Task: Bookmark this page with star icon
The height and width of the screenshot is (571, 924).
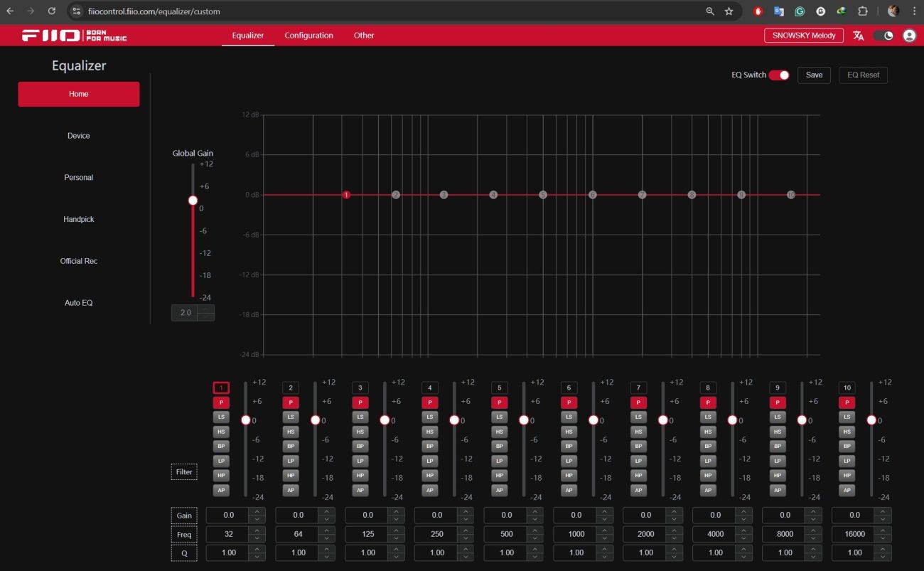Action: (729, 11)
